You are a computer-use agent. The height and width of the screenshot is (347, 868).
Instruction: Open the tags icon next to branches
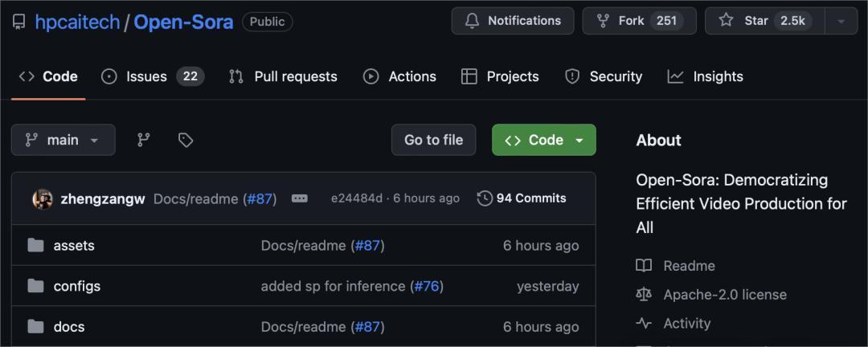pos(186,140)
